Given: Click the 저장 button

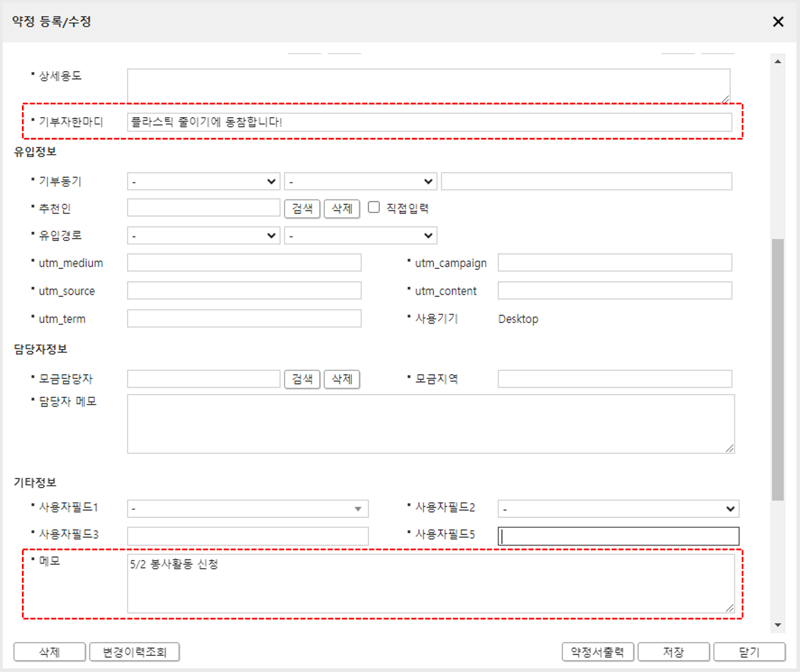Looking at the screenshot, I should click(x=673, y=652).
